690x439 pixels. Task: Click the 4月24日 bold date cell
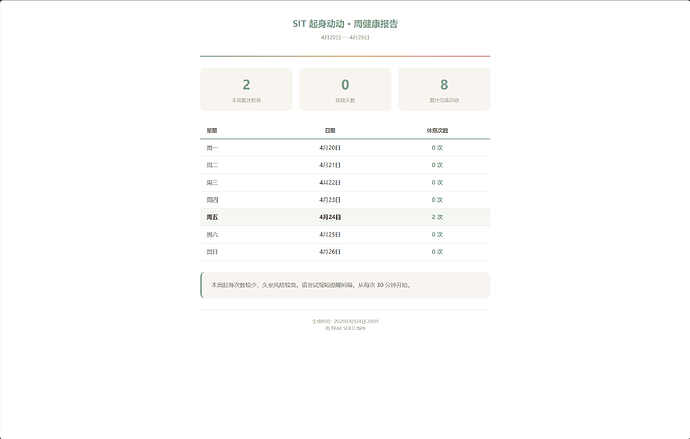330,217
